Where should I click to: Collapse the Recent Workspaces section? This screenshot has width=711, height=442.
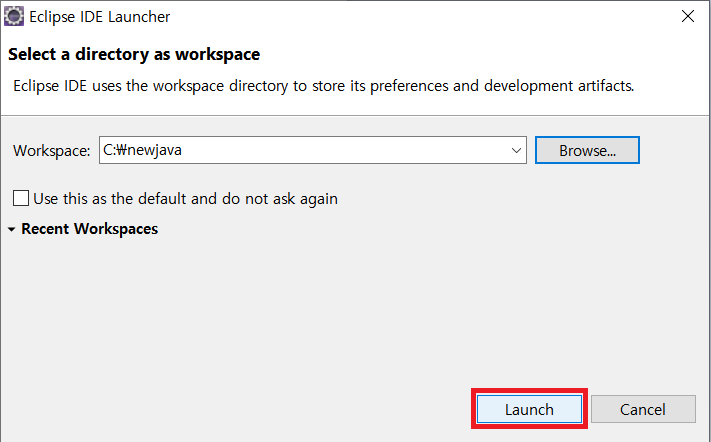12,229
